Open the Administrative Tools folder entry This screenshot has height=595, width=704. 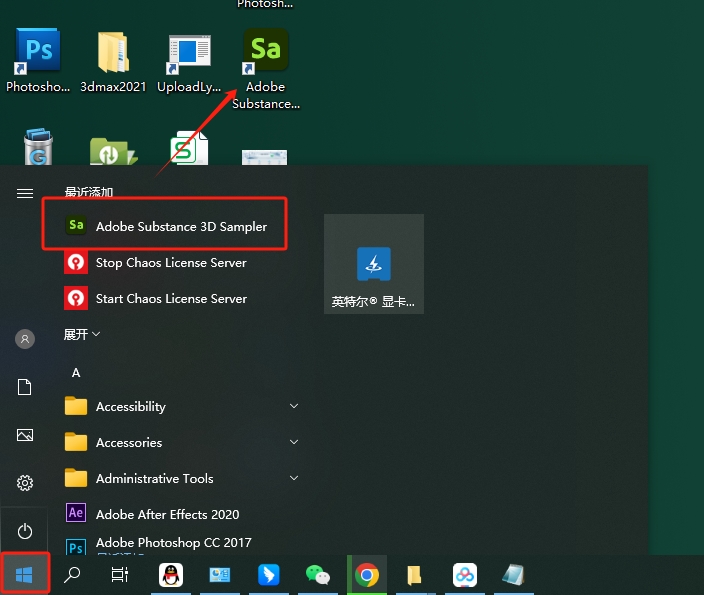[x=179, y=478]
